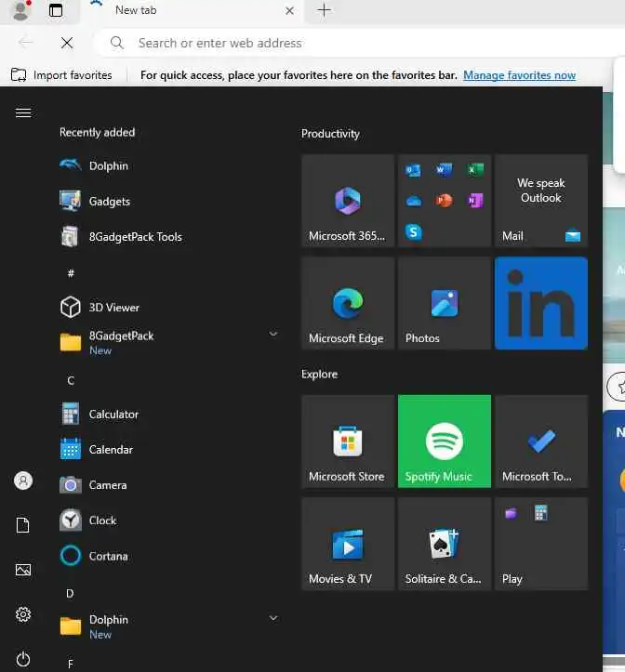Click Excel icon in Office tile group

(475, 170)
